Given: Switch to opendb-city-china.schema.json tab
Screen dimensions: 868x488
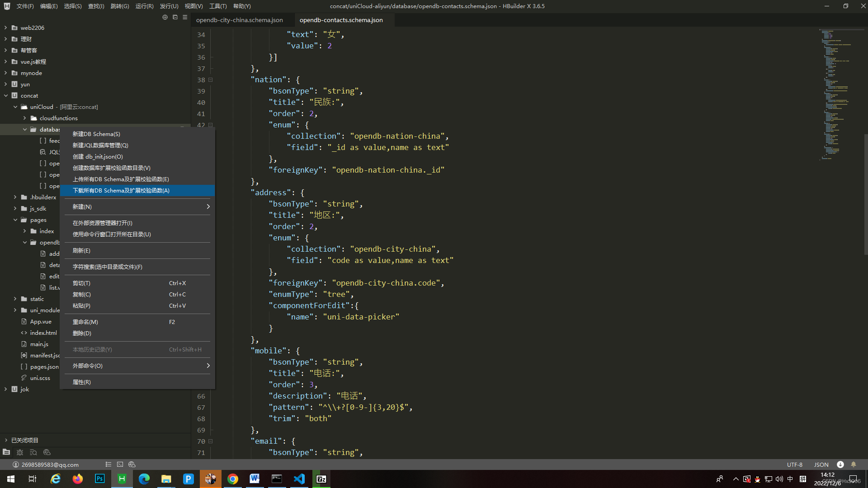Looking at the screenshot, I should tap(239, 20).
